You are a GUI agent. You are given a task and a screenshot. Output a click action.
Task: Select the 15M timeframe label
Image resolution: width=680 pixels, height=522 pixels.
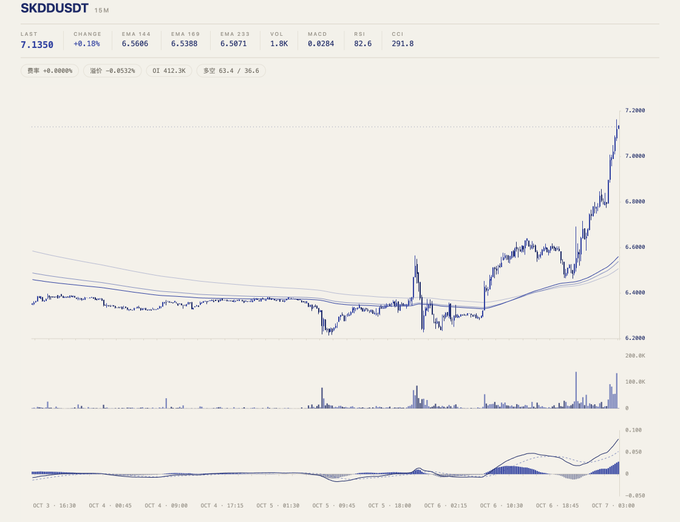pyautogui.click(x=101, y=10)
